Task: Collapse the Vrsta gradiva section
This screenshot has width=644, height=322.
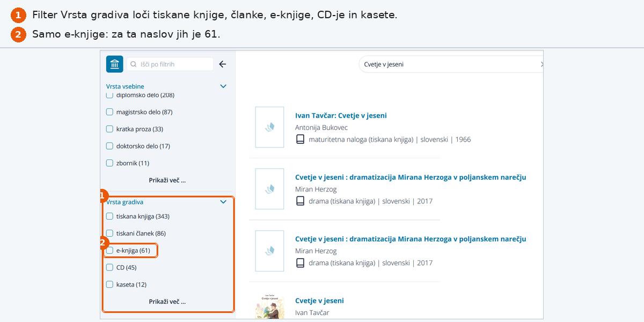Action: (224, 202)
